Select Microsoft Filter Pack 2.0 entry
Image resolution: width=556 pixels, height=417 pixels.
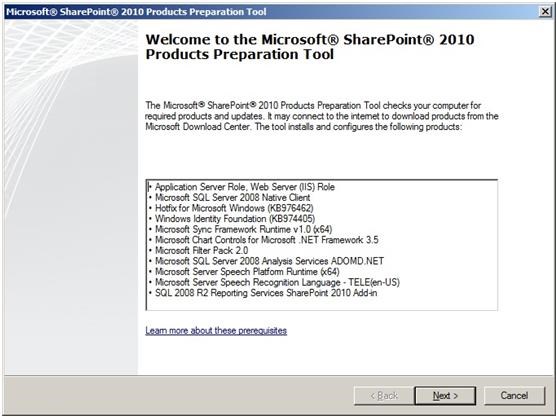[201, 251]
